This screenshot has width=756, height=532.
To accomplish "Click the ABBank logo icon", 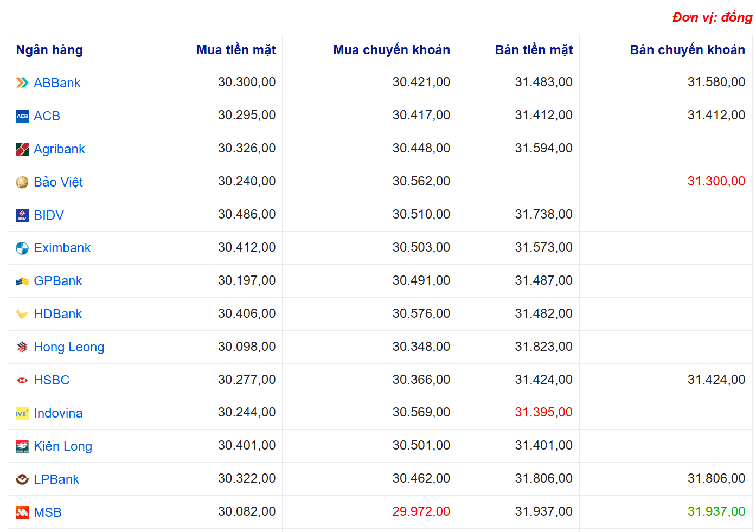I will pyautogui.click(x=22, y=83).
